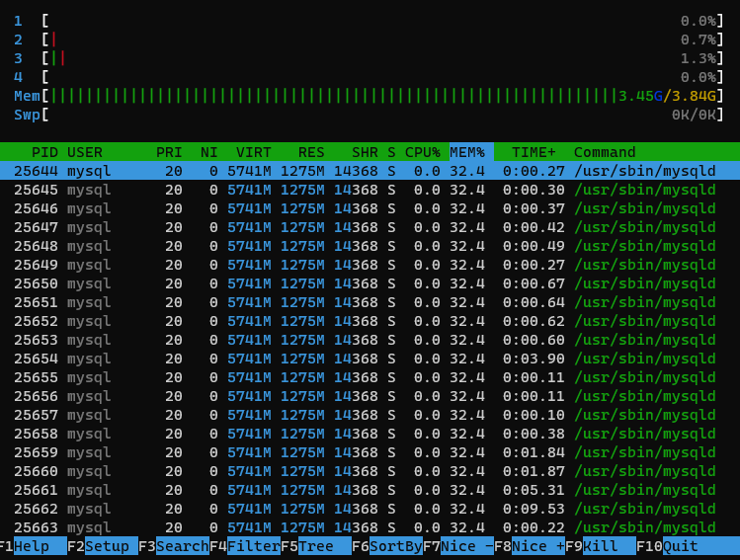Sort by the NI column header
This screenshot has height=560, width=740.
pos(209,152)
